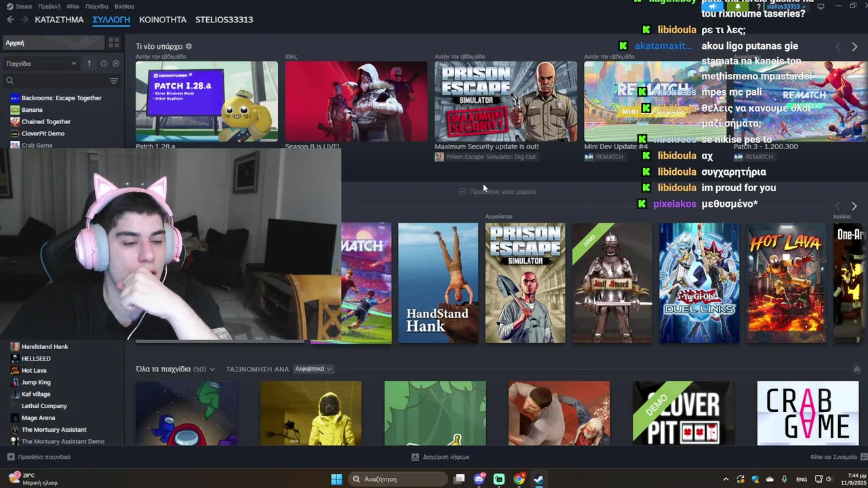
Task: Collapse all games shelf with chevron icon
Action: click(856, 369)
